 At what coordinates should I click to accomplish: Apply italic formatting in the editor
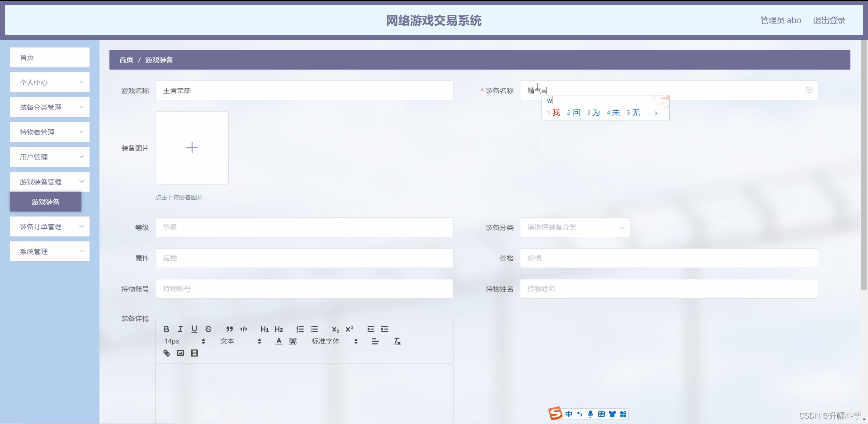pyautogui.click(x=180, y=329)
